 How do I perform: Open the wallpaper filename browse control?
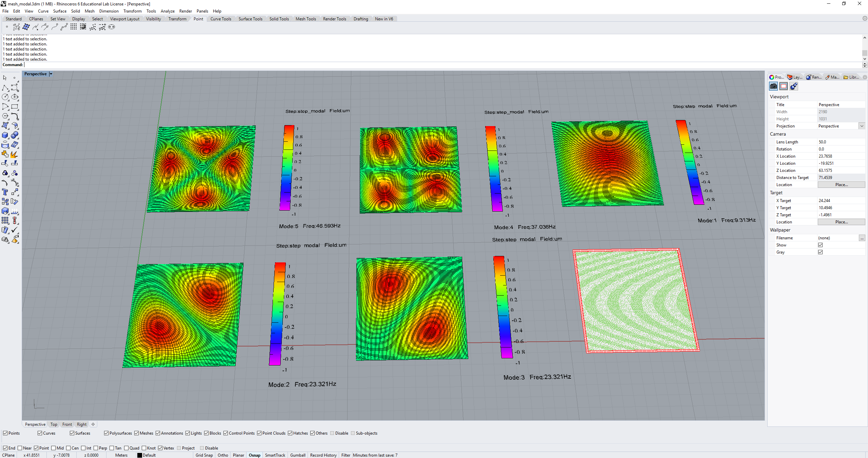click(x=862, y=238)
